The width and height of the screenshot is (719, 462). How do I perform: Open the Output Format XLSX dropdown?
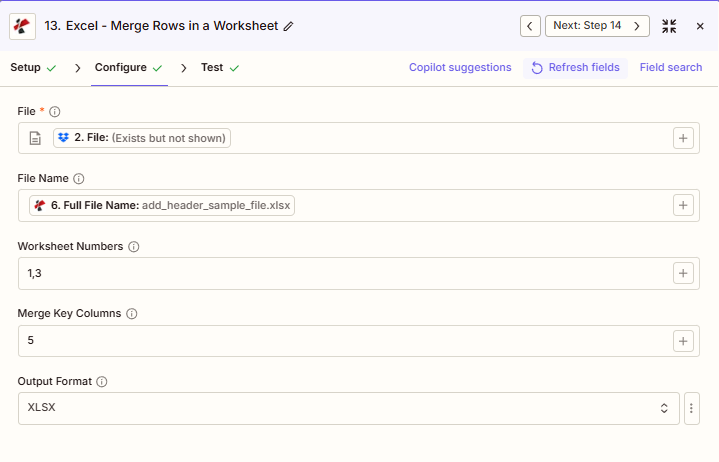348,408
